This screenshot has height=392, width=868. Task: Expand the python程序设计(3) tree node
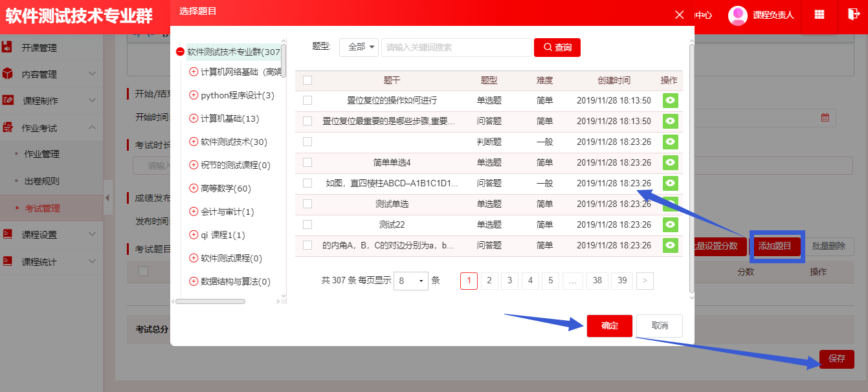coord(193,95)
